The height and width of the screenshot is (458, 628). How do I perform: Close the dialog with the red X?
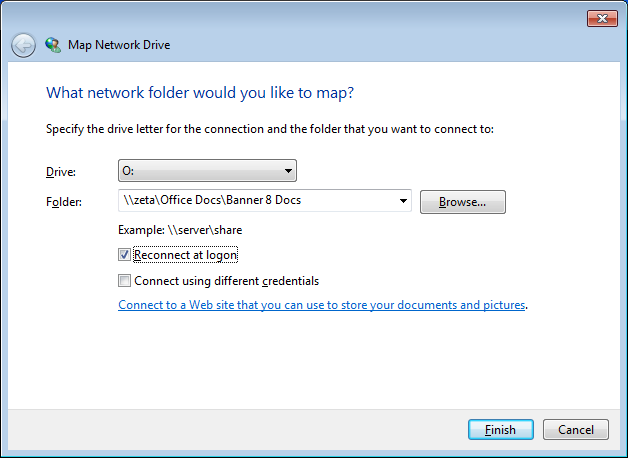coord(602,18)
